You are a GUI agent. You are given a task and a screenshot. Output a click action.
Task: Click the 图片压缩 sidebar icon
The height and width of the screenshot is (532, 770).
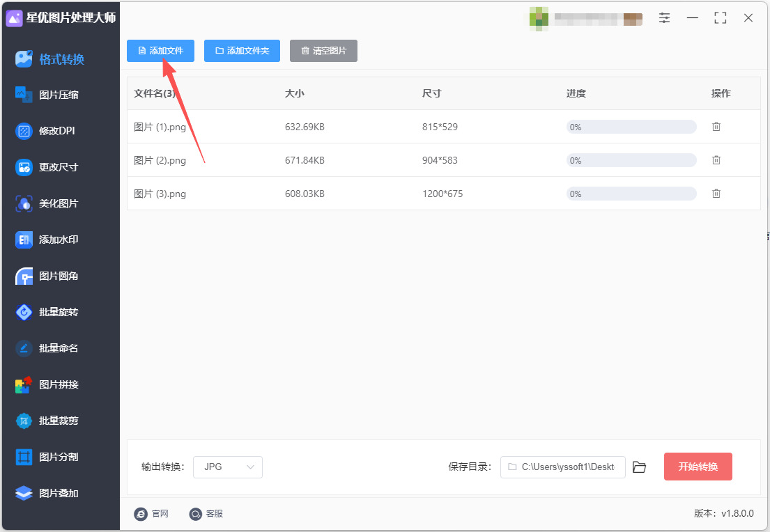pyautogui.click(x=24, y=94)
